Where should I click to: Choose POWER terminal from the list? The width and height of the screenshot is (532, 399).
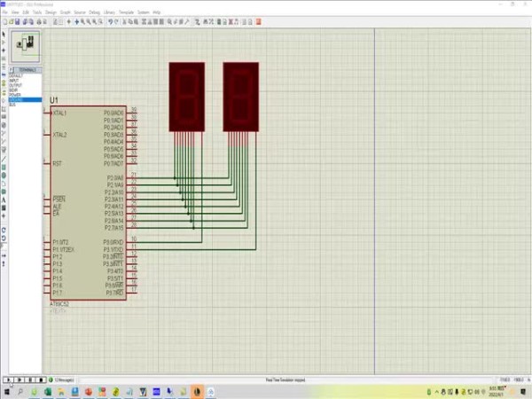coord(16,95)
